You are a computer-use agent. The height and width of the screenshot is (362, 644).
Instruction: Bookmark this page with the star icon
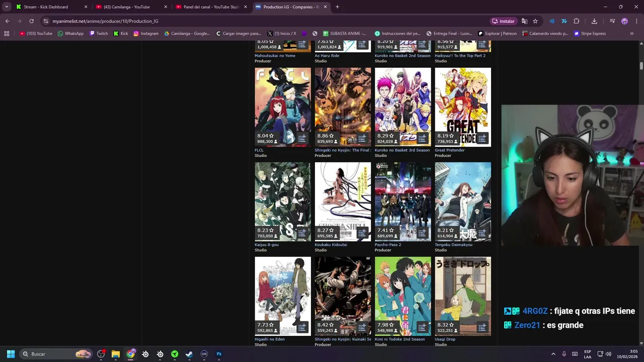[535, 21]
